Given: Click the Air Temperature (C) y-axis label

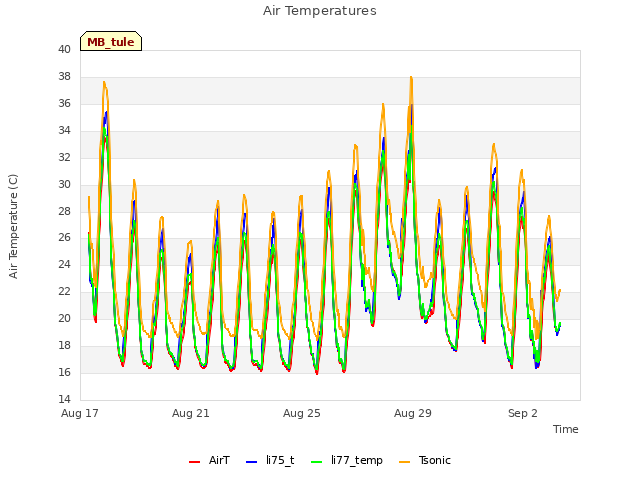Looking at the screenshot, I should coord(13,227).
